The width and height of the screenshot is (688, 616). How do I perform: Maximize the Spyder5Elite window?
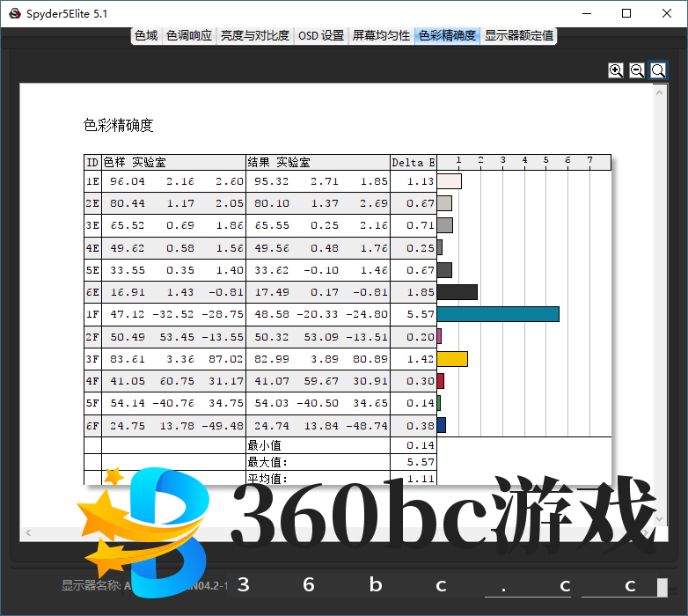[x=626, y=14]
